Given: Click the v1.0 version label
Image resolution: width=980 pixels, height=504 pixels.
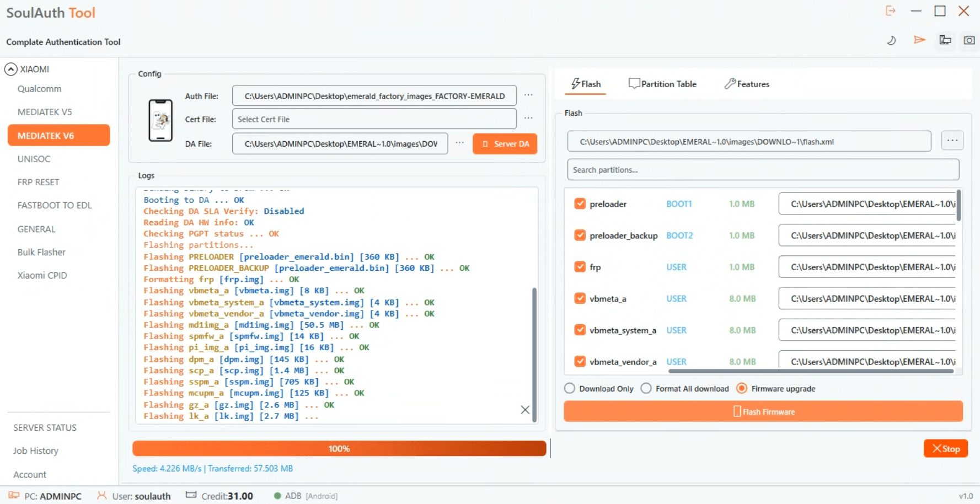Looking at the screenshot, I should pos(966,496).
